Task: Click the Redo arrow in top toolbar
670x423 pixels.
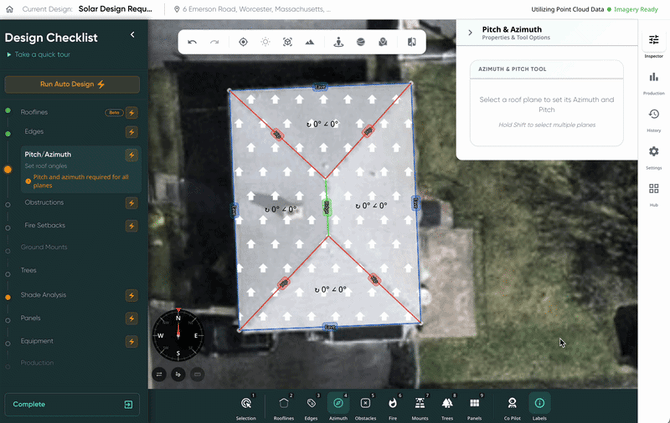Action: pos(215,42)
